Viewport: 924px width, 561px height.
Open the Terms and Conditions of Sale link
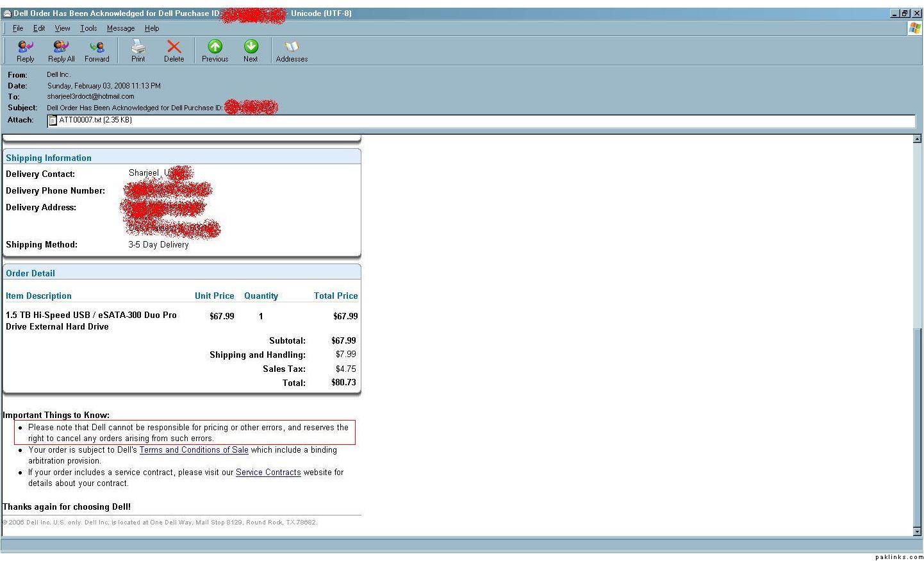click(194, 450)
